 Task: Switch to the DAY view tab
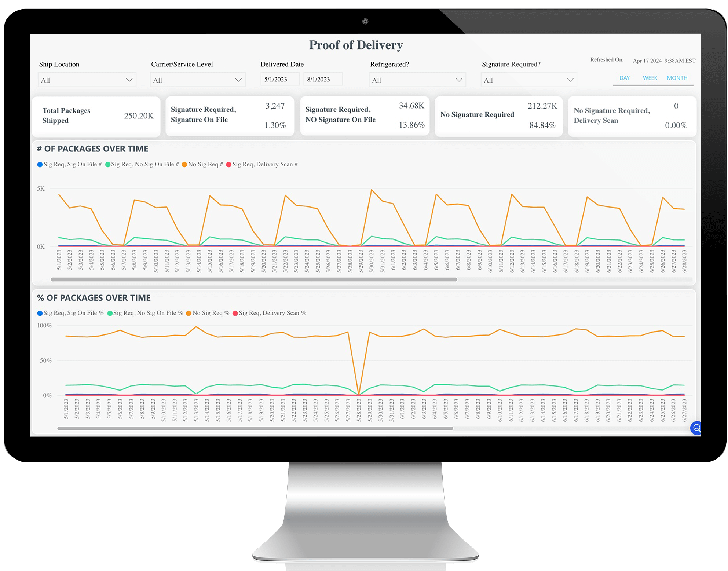click(x=624, y=78)
